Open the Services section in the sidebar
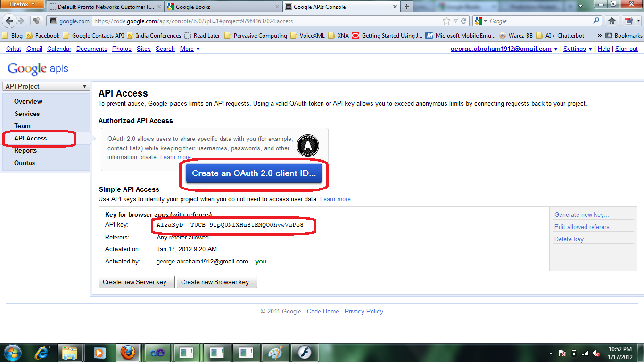Viewport: 644px width, 362px height. pos(27,114)
